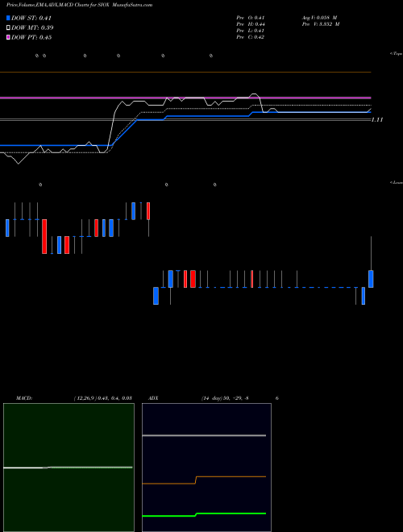Click the blue DOW ST legend swatch

9,18
